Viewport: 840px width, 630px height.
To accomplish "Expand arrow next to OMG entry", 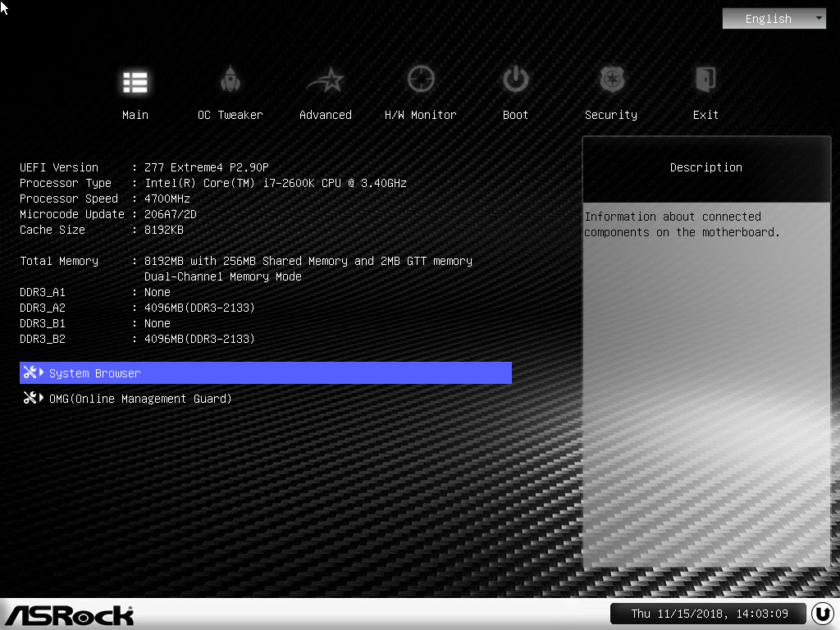I will (x=42, y=398).
